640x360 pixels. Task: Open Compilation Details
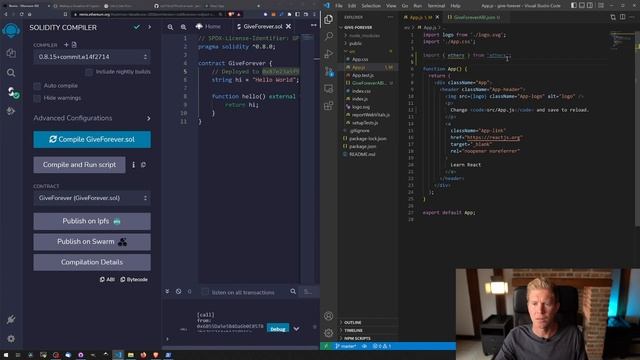[92, 262]
